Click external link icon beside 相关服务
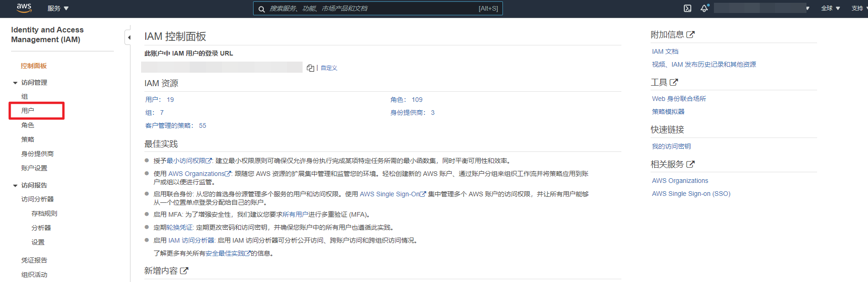Viewport: 868px width, 282px height. coord(690,164)
